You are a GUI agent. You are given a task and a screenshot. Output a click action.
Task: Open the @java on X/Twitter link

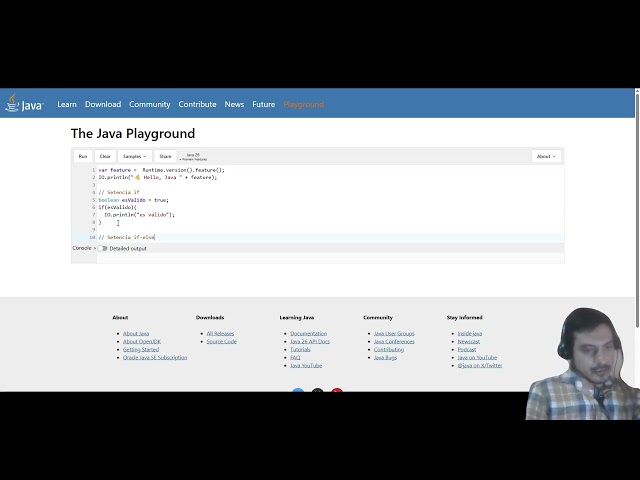point(480,365)
